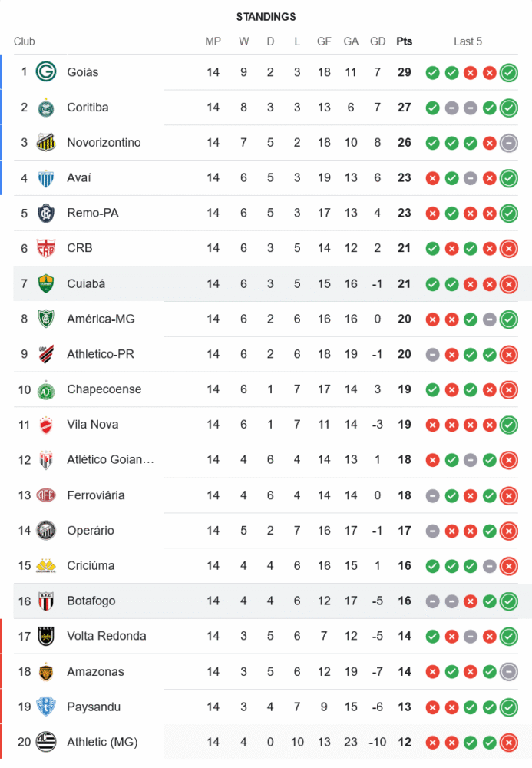Image resolution: width=532 pixels, height=768 pixels.
Task: Click the Chapecoense club crest
Action: pos(46,389)
